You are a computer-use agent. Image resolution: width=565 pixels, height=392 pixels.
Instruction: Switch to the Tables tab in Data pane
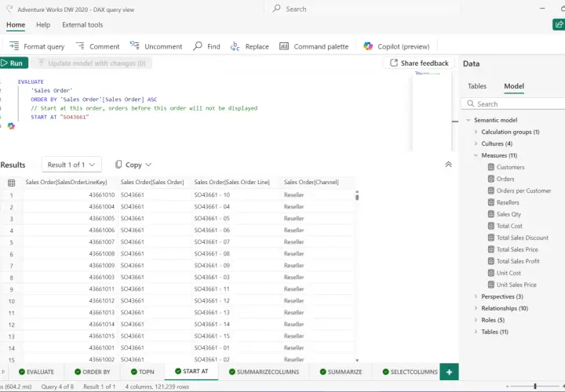coord(477,86)
